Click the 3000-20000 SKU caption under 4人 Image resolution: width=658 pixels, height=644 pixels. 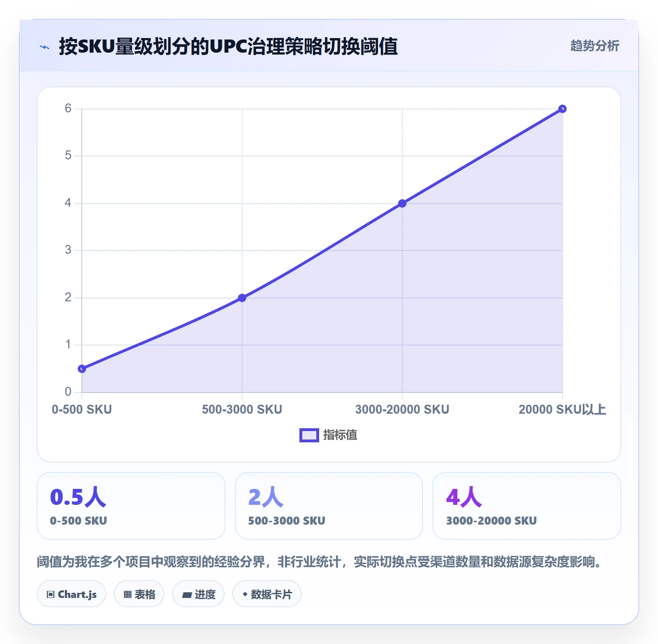click(x=492, y=521)
